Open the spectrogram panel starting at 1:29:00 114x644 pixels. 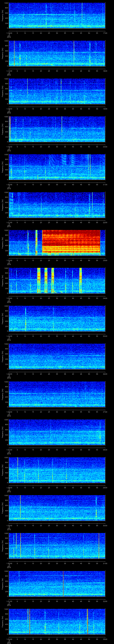pos(57,508)
